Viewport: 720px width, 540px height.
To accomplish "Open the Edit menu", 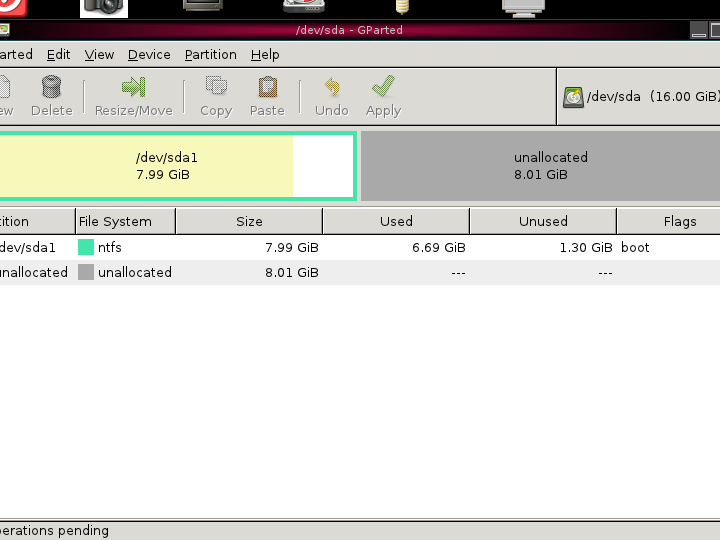I will (x=58, y=55).
